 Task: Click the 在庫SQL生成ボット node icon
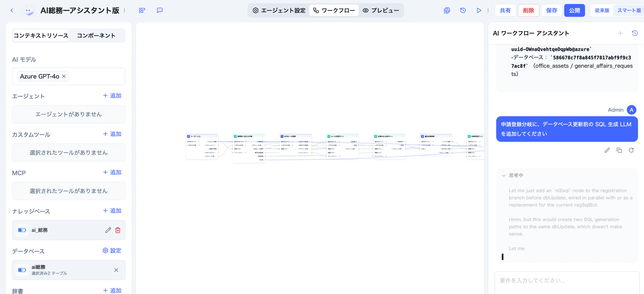[376, 137]
